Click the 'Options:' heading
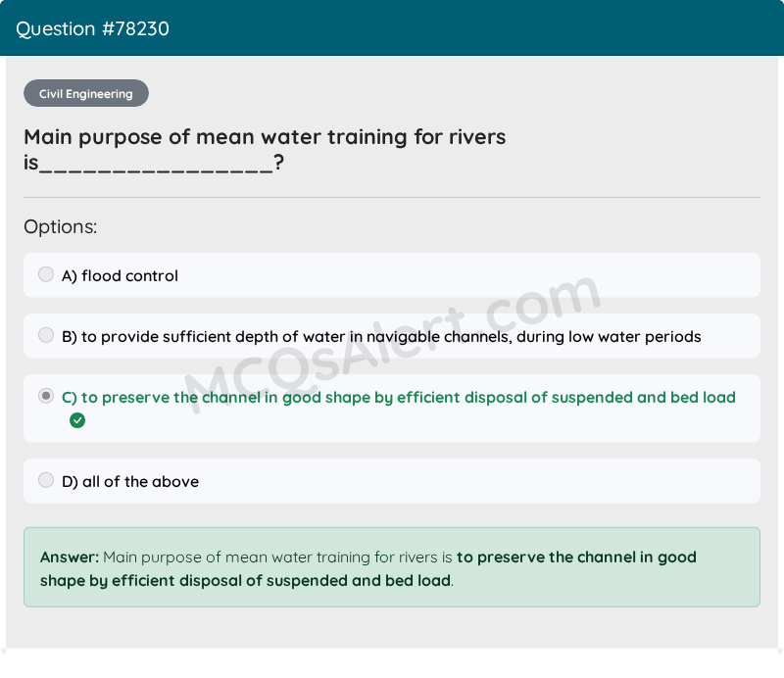Screen dimensions: 784x678 click(x=61, y=227)
